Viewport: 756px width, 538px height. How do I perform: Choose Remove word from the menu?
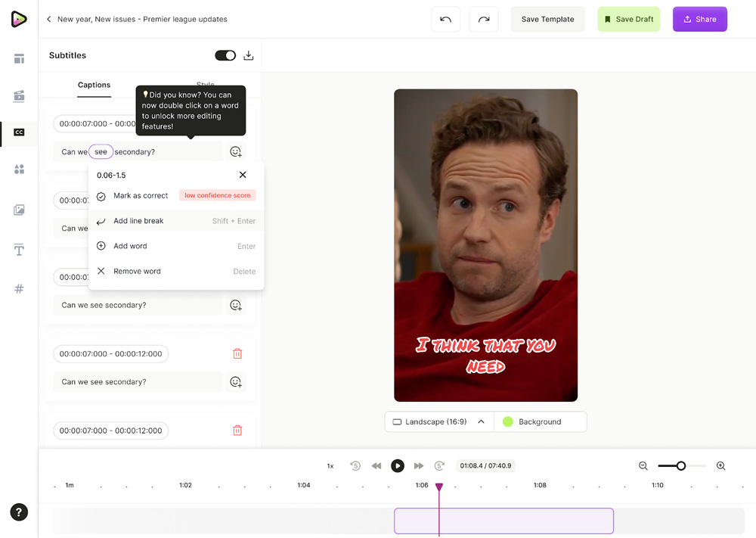click(x=137, y=271)
